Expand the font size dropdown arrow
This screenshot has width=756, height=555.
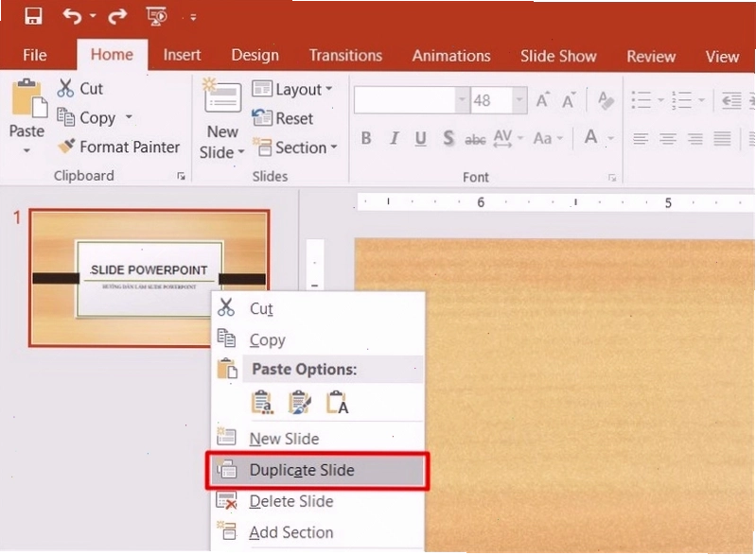[x=519, y=100]
